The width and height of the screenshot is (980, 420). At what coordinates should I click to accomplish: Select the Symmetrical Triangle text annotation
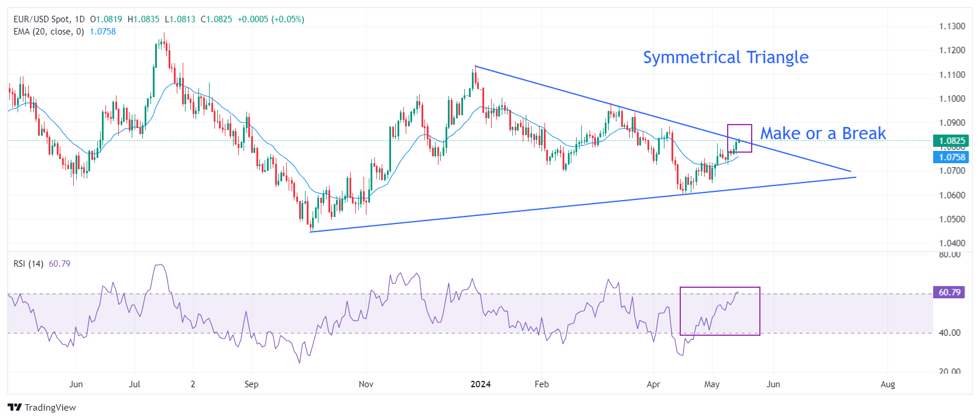[x=725, y=57]
